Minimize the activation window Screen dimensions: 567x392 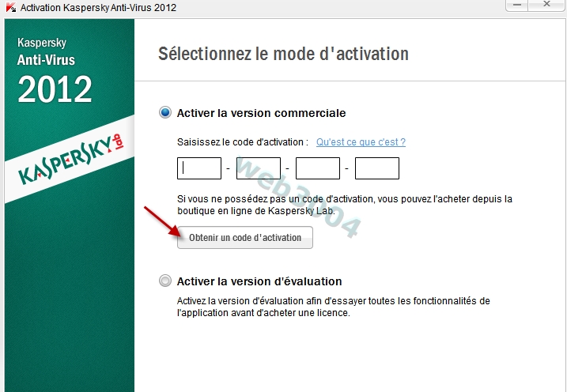pos(517,6)
